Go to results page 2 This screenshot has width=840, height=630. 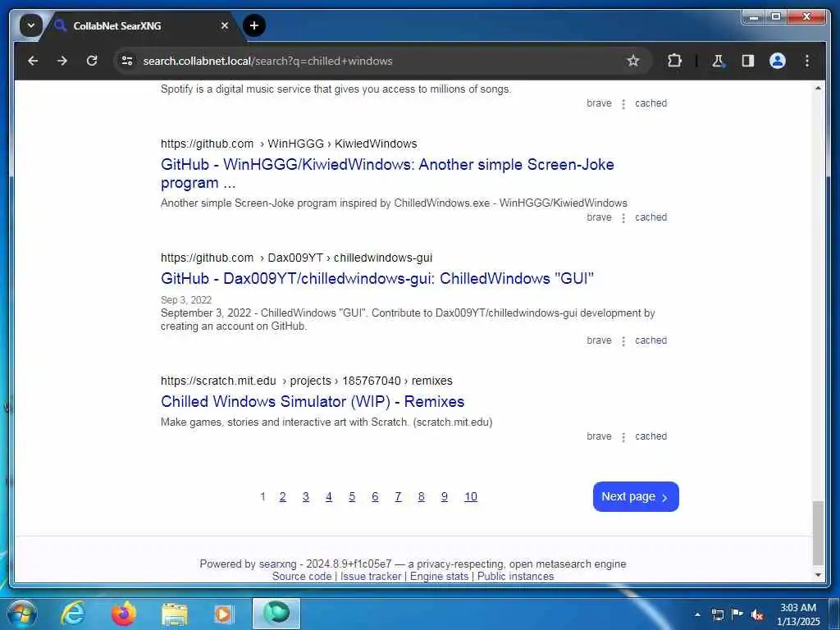coord(283,496)
